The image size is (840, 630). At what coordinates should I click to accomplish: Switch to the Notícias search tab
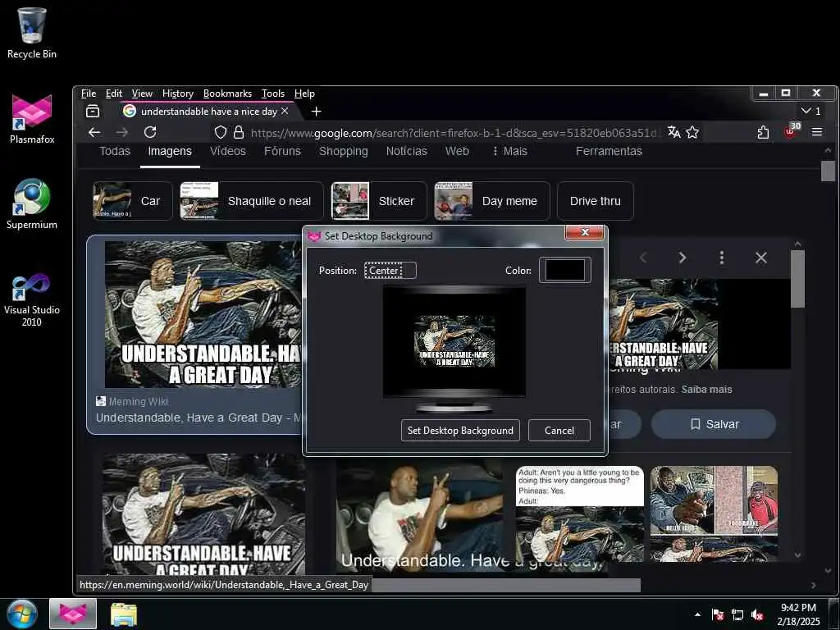point(407,151)
